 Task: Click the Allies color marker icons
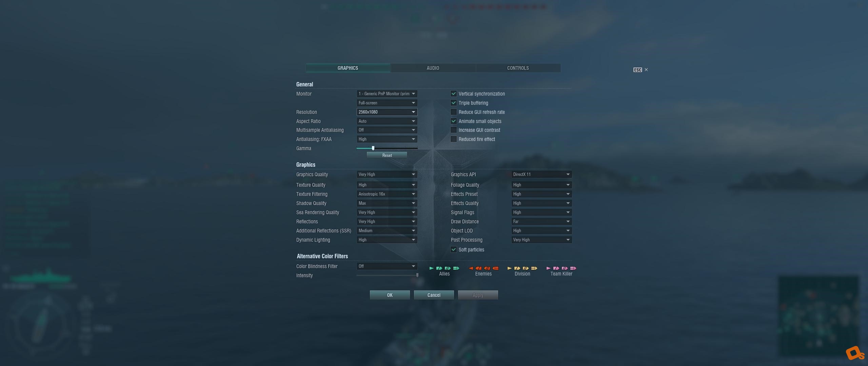coord(444,268)
